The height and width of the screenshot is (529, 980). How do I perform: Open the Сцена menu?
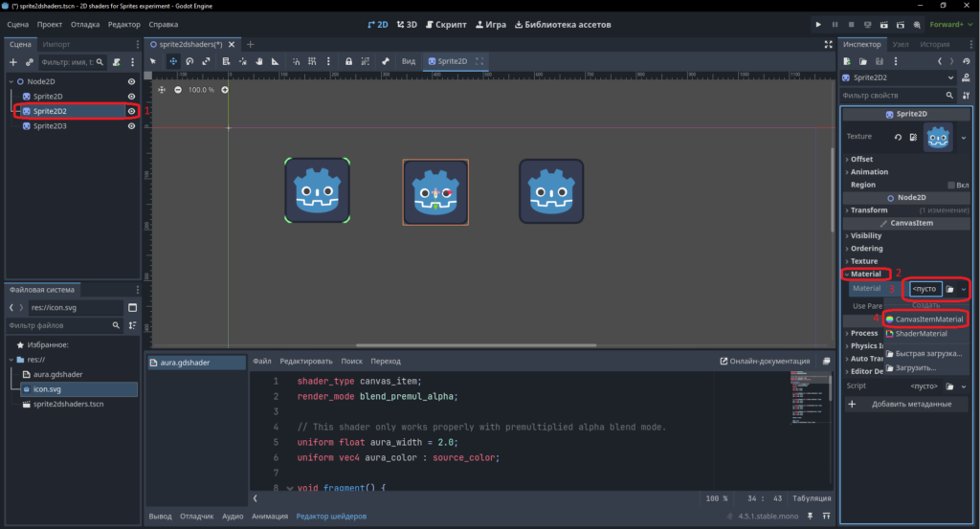17,24
